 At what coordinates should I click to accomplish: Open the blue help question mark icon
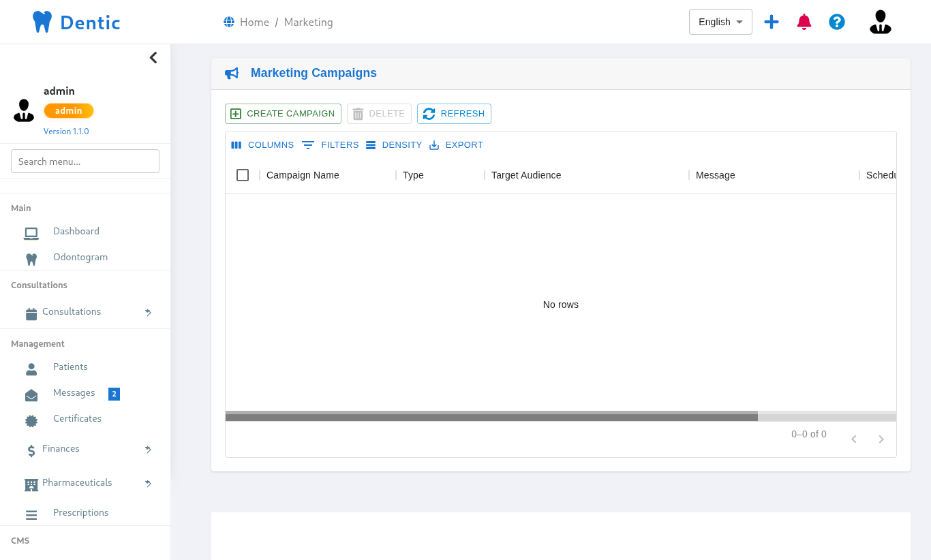pyautogui.click(x=837, y=22)
